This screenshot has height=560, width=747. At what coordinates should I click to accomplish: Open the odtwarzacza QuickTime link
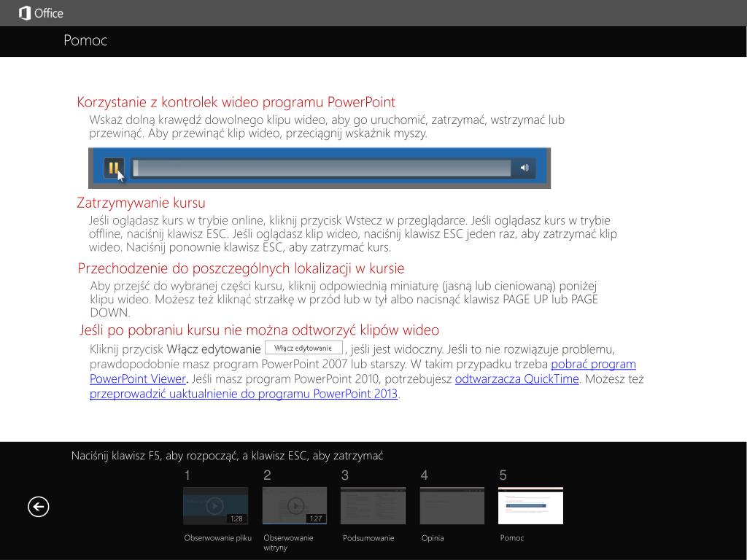point(517,379)
